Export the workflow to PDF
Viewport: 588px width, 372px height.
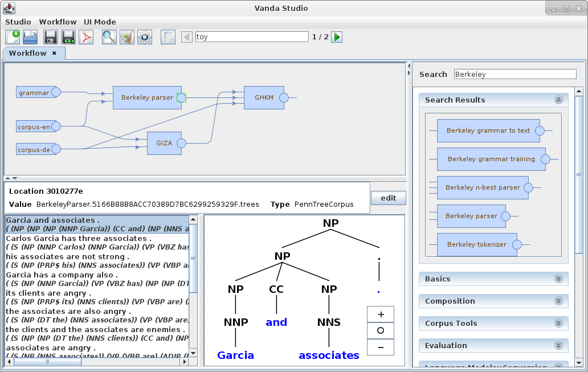coord(86,37)
